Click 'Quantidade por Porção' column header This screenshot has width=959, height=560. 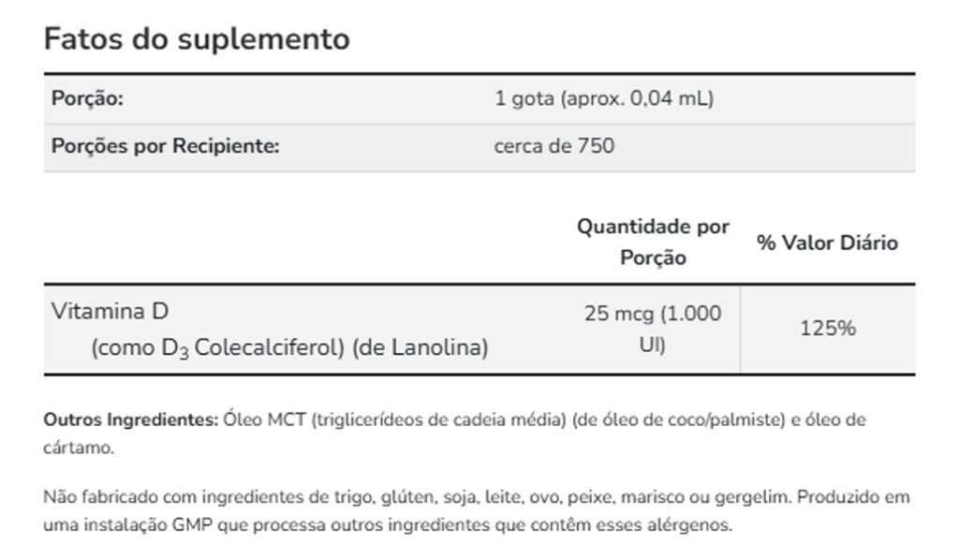(x=653, y=243)
